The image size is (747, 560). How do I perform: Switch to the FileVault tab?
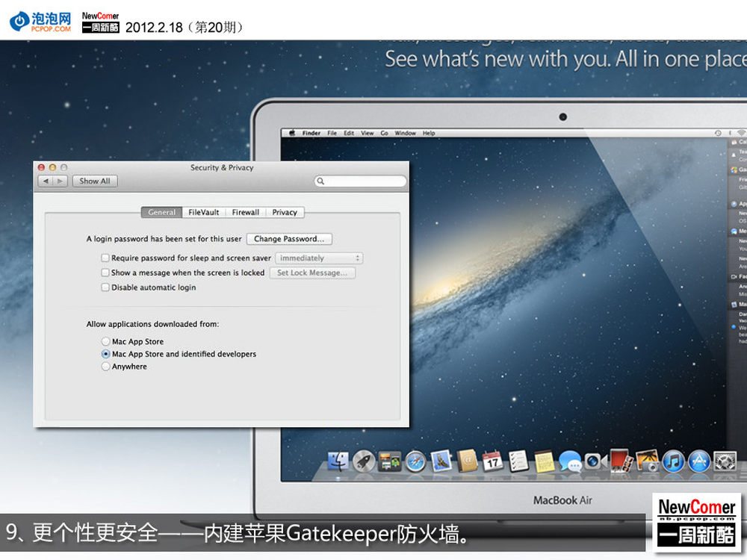[203, 212]
